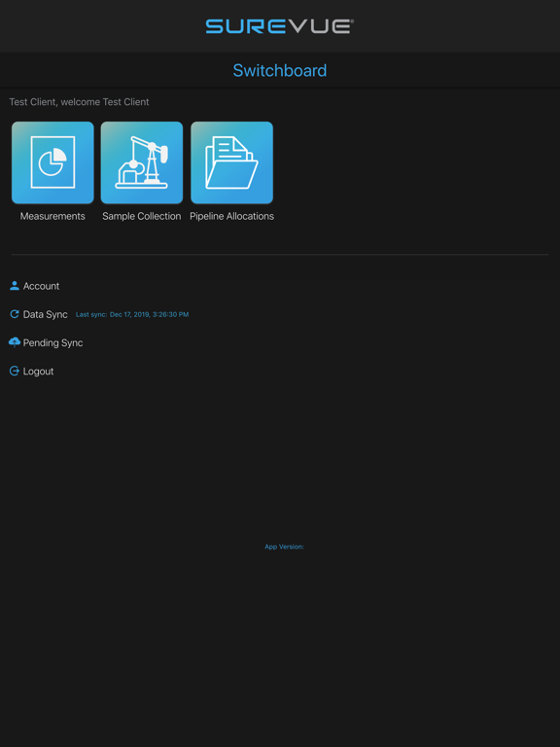Select the Pipeline Allocations label
Viewport: 560px width, 747px height.
click(232, 216)
